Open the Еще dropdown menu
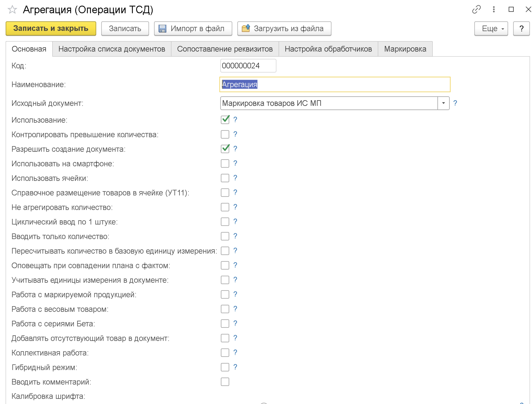 click(x=491, y=28)
